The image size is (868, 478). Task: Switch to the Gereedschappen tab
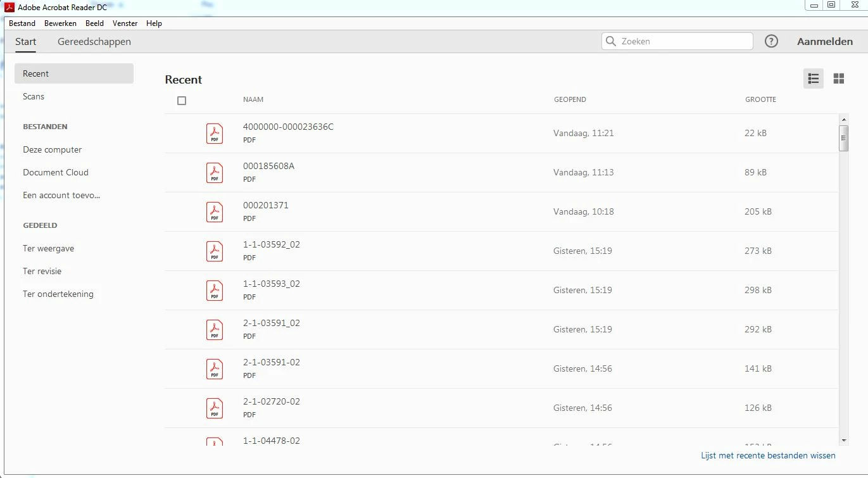(94, 42)
